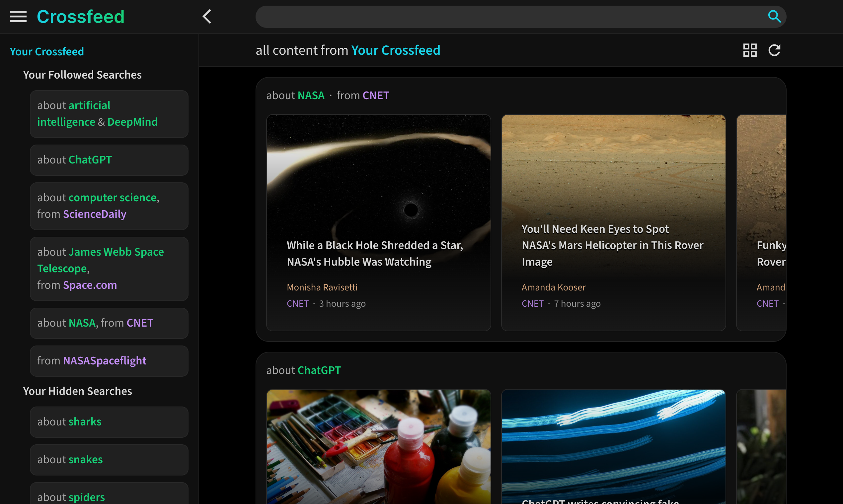
Task: Click author Amanda Kooser
Action: [x=553, y=287]
